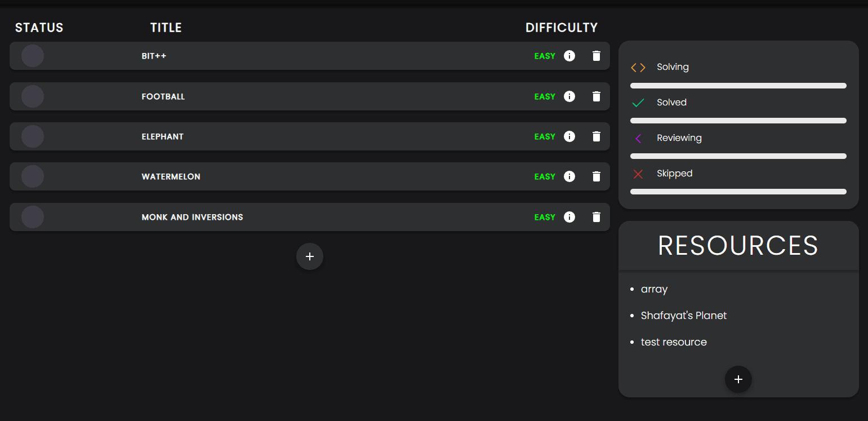
Task: Click the TITLE column header
Action: pyautogui.click(x=166, y=28)
